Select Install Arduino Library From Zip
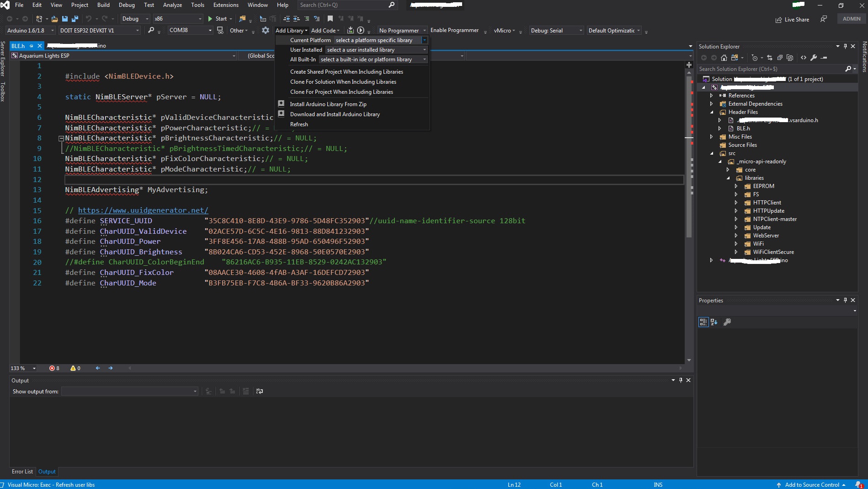Screen dimensions: 868x489 point(328,104)
